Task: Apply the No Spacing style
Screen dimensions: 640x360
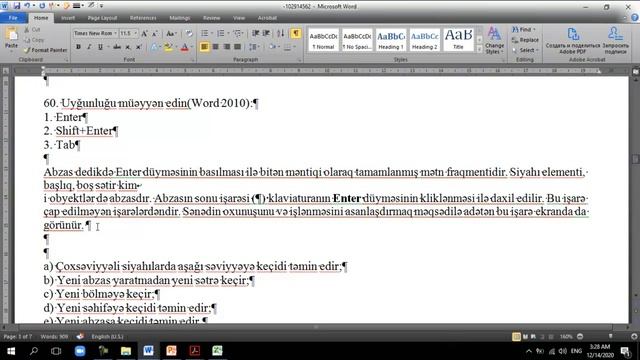Action: coord(357,40)
